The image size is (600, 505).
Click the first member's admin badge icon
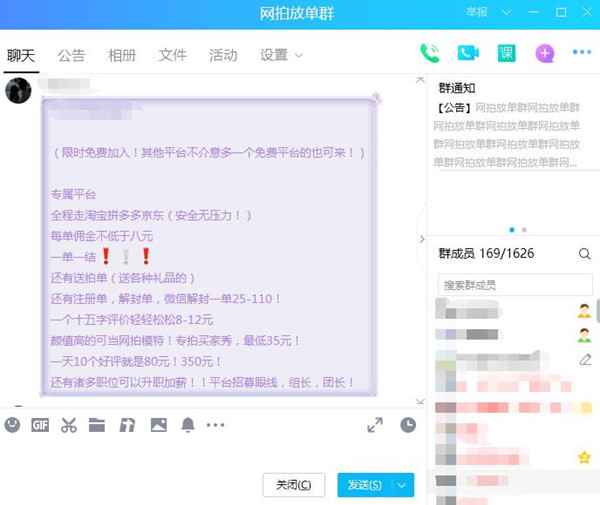pos(584,311)
